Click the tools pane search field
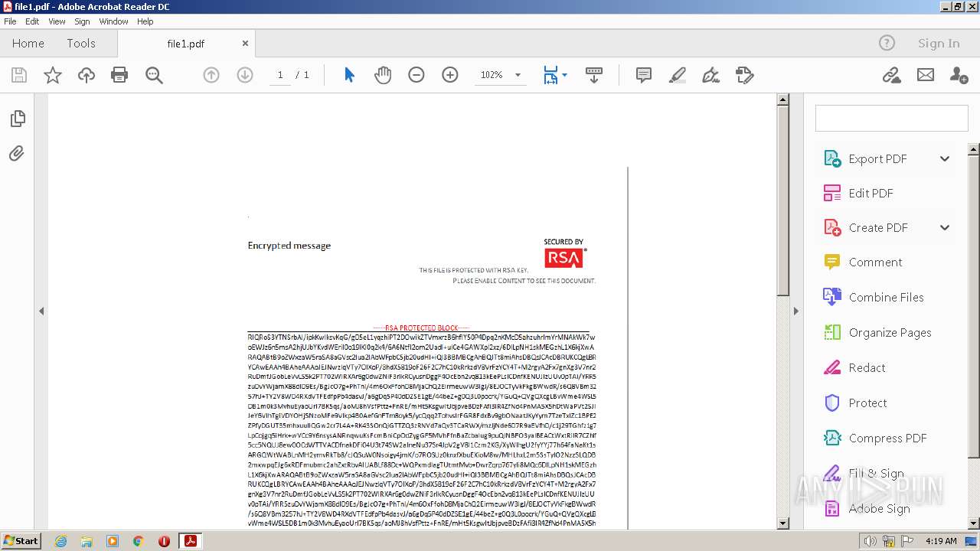980x551 pixels. 892,119
